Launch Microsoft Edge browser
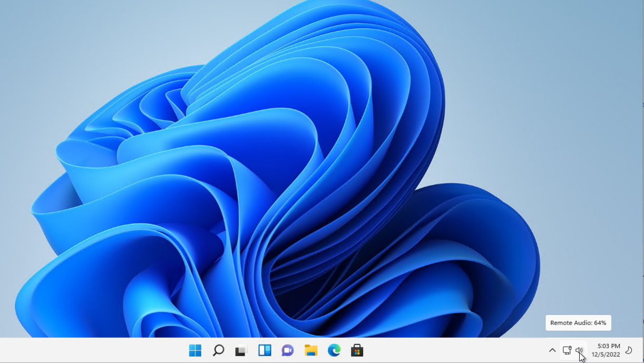This screenshot has height=363, width=644. [x=334, y=350]
